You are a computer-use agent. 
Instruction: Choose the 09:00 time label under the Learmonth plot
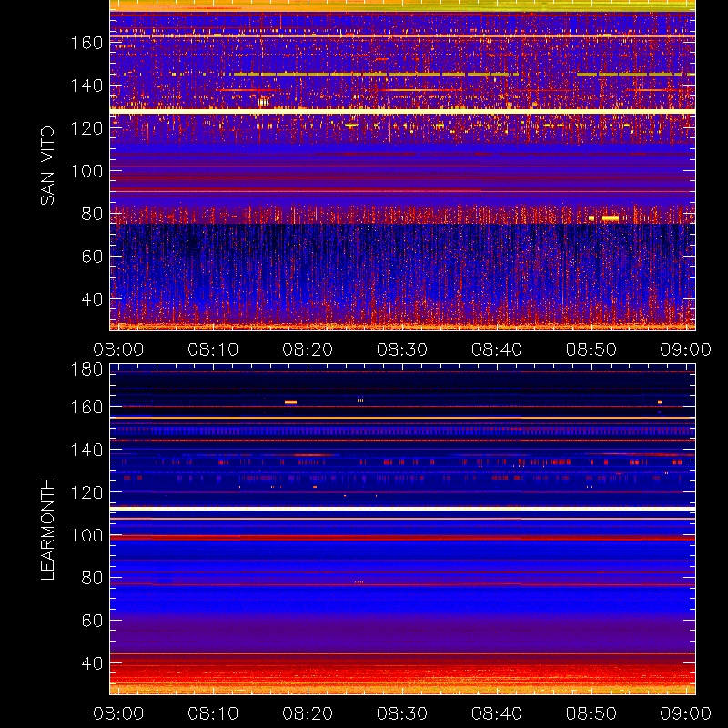pyautogui.click(x=686, y=713)
